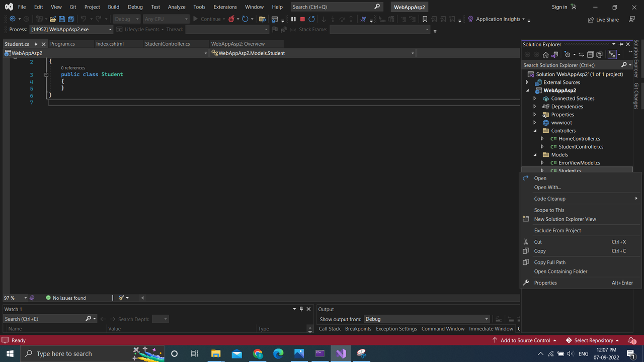This screenshot has height=362, width=644.
Task: Open the Debug configuration dropdown
Action: [126, 19]
